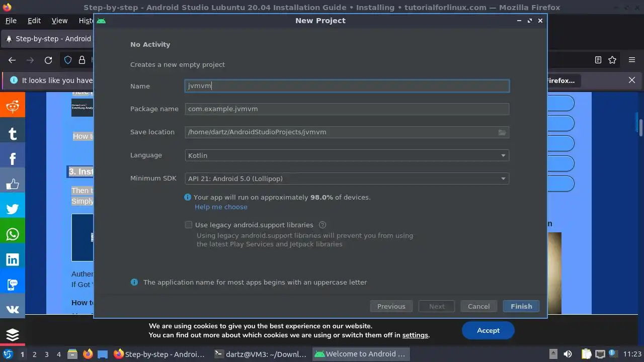Screen dimensions: 644x362
Task: Click help question icon beside legacy libraries
Action: 323,225
